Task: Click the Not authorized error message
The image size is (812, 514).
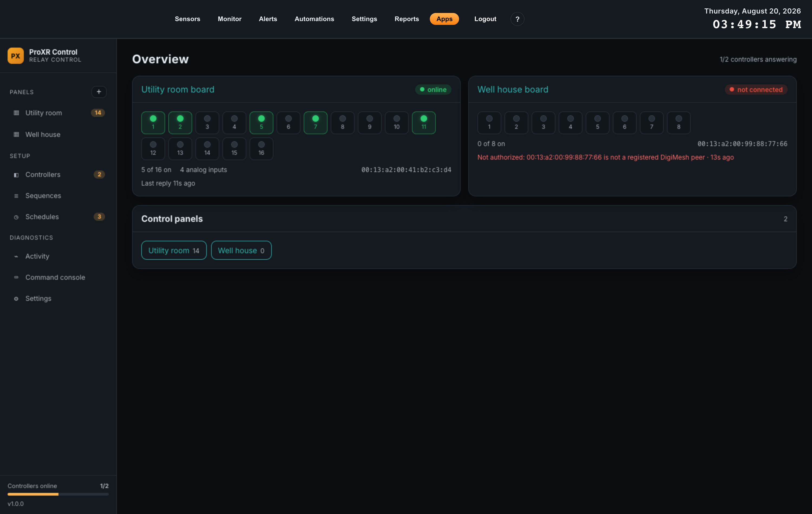Action: click(x=605, y=157)
